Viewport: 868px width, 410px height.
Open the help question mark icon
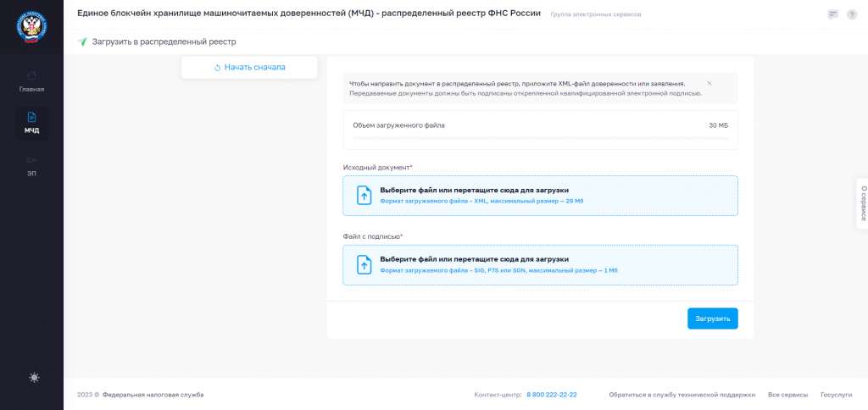pyautogui.click(x=852, y=14)
